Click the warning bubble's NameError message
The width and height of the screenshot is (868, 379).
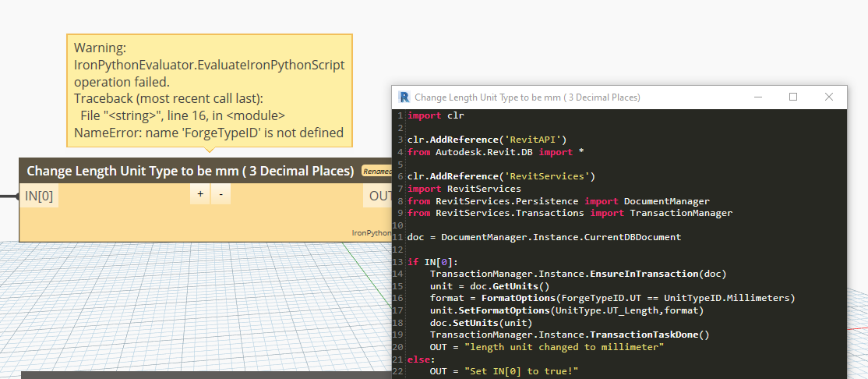tap(209, 133)
